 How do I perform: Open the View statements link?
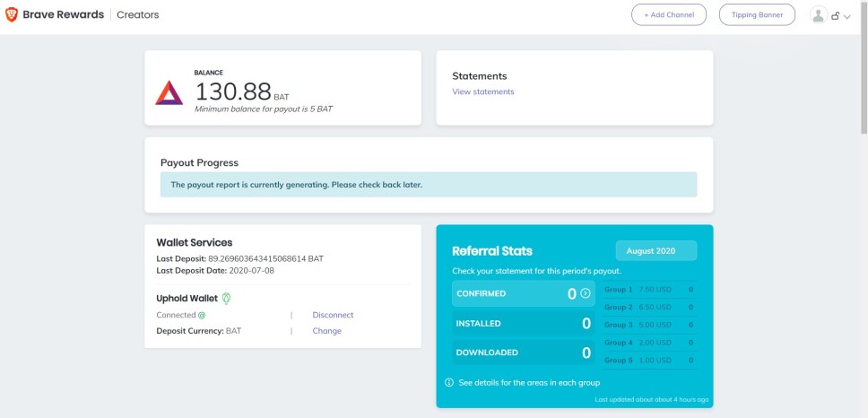click(x=482, y=91)
